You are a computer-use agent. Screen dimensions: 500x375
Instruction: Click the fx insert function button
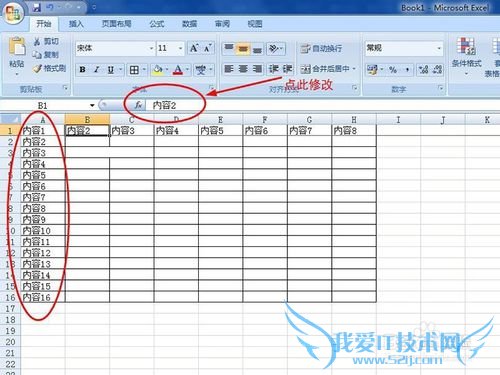139,106
